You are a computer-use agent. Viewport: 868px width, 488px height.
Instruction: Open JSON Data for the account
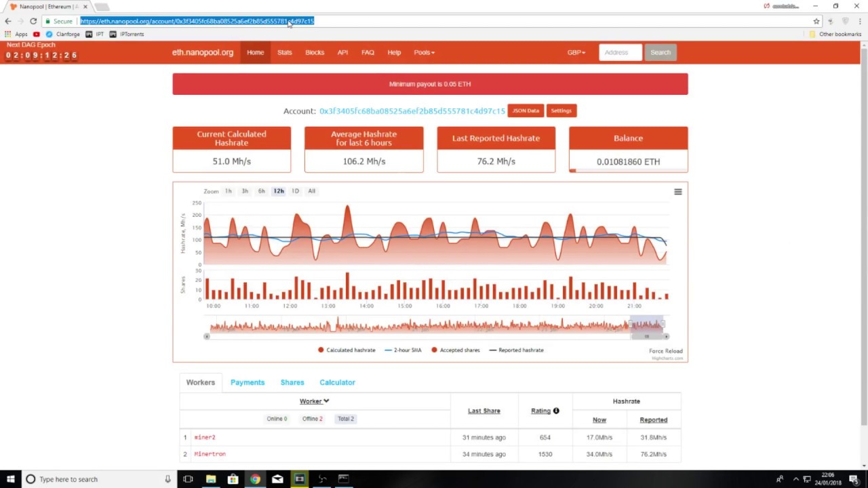point(526,110)
